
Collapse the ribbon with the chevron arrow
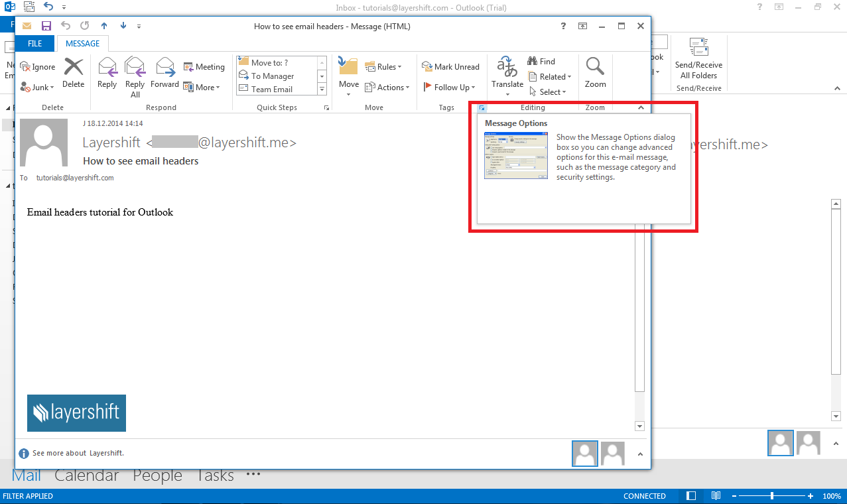[641, 107]
